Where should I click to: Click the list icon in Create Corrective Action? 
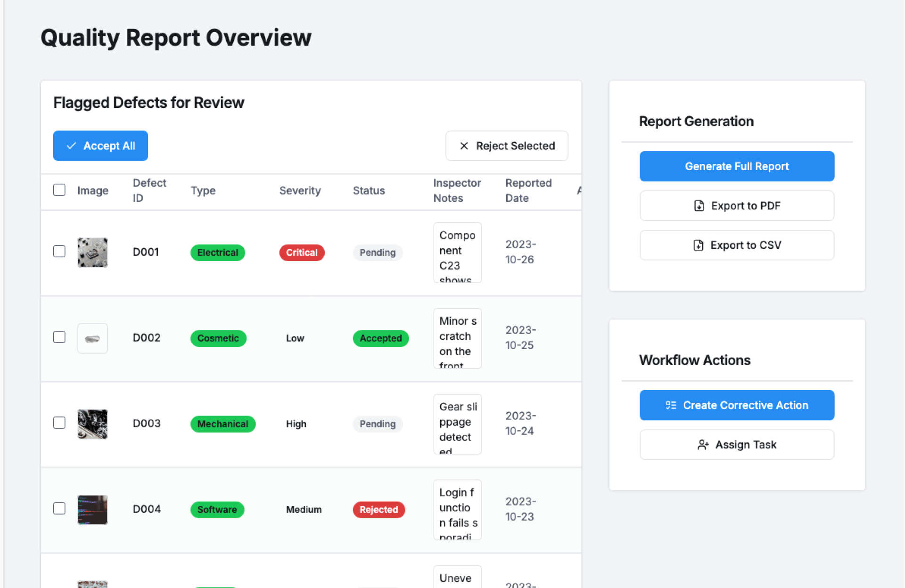(x=671, y=405)
